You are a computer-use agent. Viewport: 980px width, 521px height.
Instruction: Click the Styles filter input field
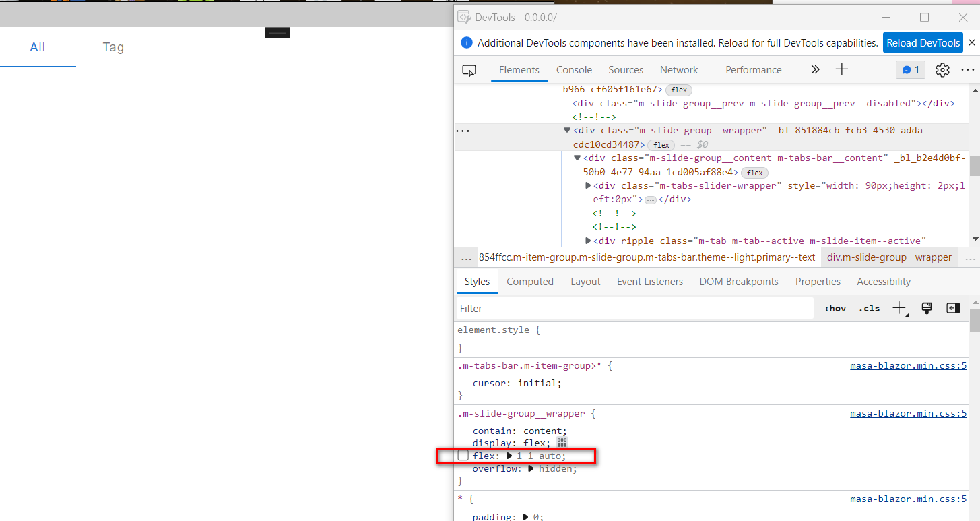(633, 308)
